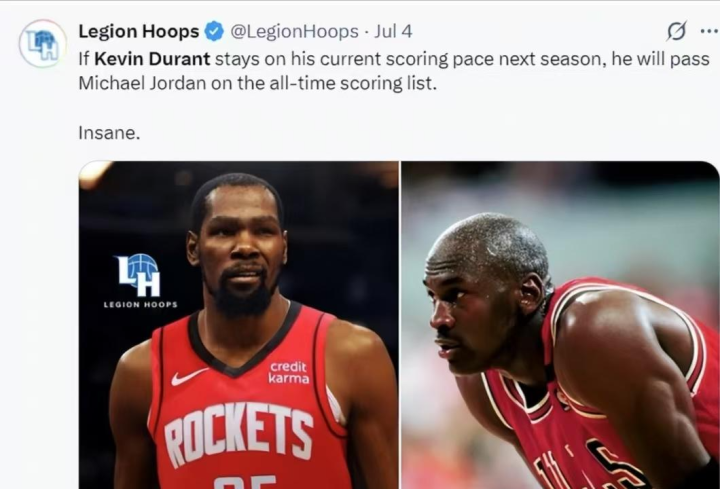Click the ROCKETS wordmark on the jersey
Image resolution: width=720 pixels, height=489 pixels.
pyautogui.click(x=239, y=434)
